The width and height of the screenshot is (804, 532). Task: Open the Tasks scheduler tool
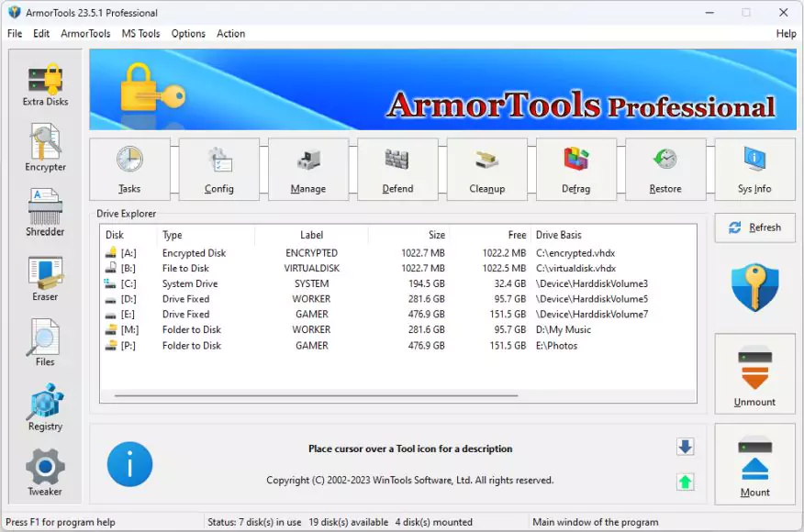click(129, 169)
